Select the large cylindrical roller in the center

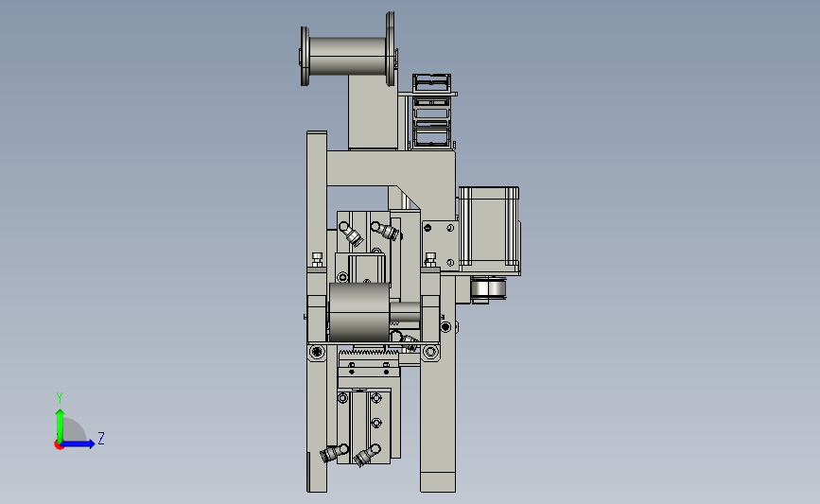(358, 313)
